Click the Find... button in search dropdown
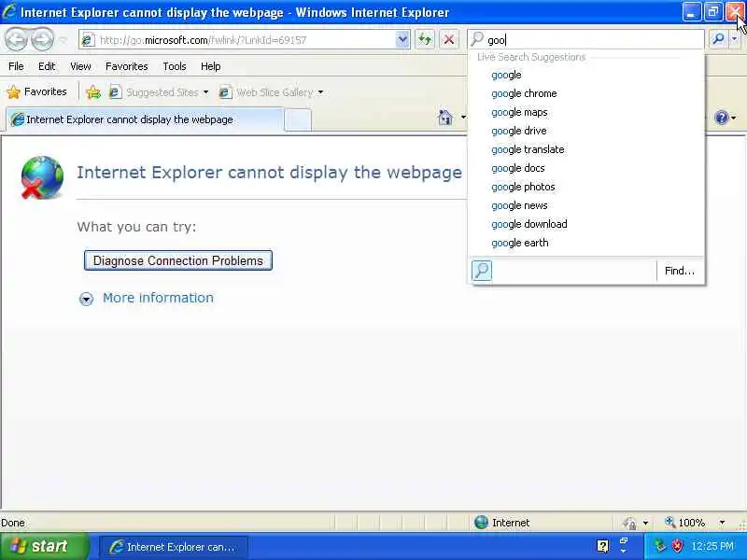Screen dimensions: 747x560 (x=680, y=271)
